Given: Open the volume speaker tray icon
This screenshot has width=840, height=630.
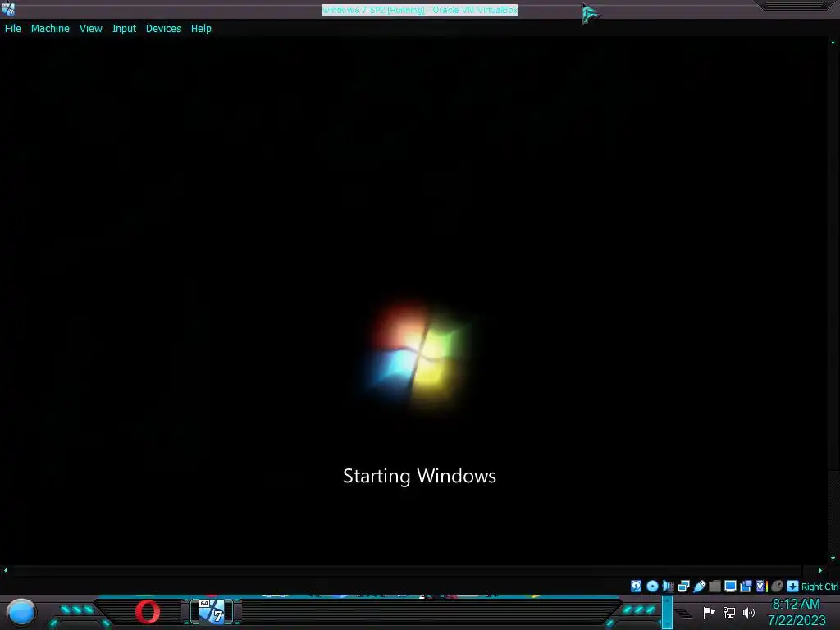Looking at the screenshot, I should [749, 612].
